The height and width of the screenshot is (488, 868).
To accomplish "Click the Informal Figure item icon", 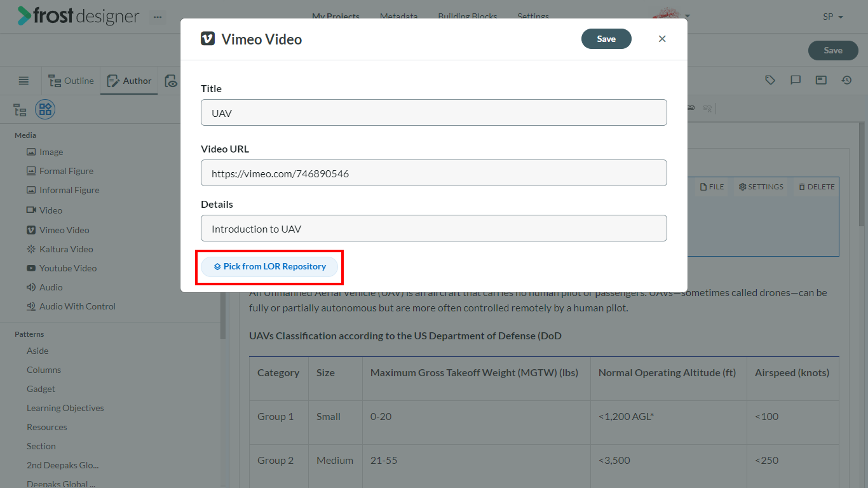I will (31, 190).
